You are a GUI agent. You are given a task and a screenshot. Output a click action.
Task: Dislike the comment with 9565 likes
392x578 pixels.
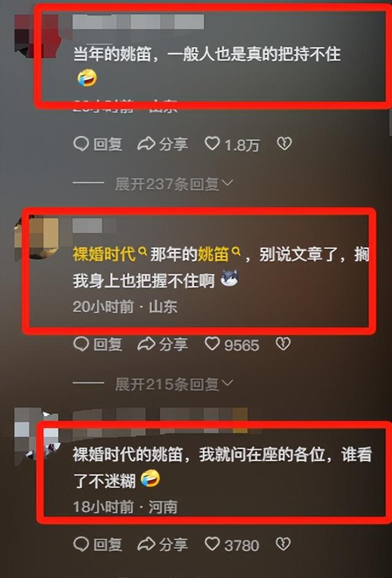point(284,344)
